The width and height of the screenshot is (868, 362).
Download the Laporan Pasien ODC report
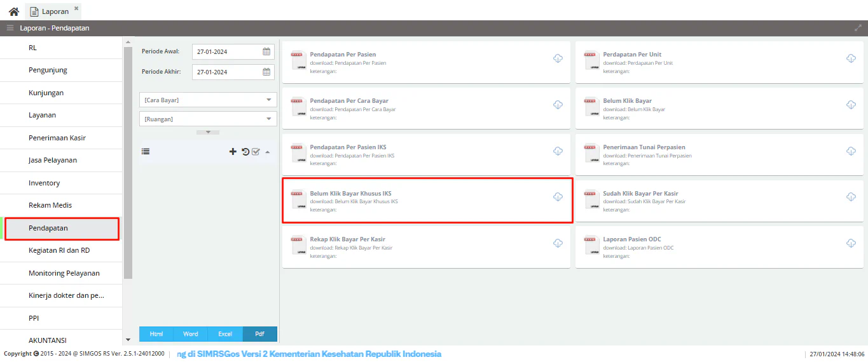(851, 243)
